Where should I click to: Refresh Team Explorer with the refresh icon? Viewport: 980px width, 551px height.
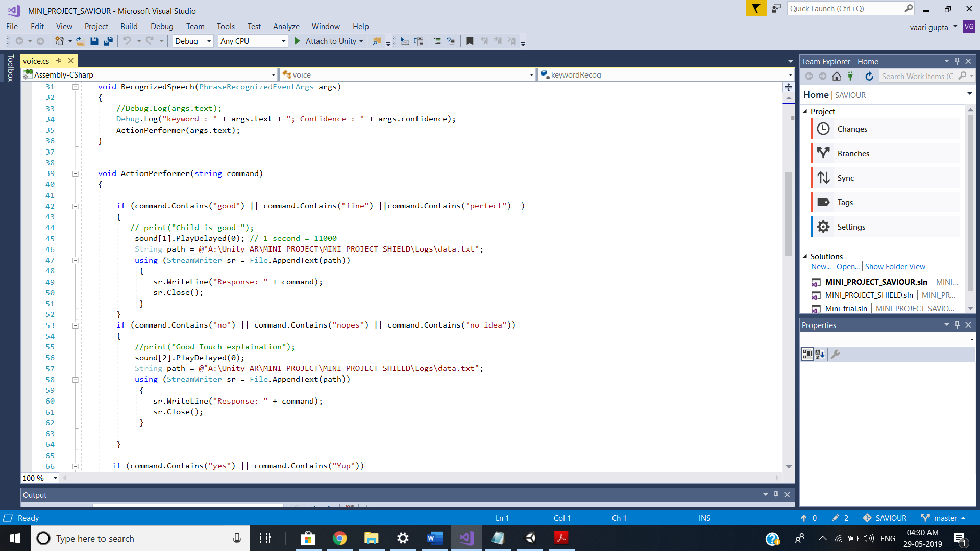point(869,76)
